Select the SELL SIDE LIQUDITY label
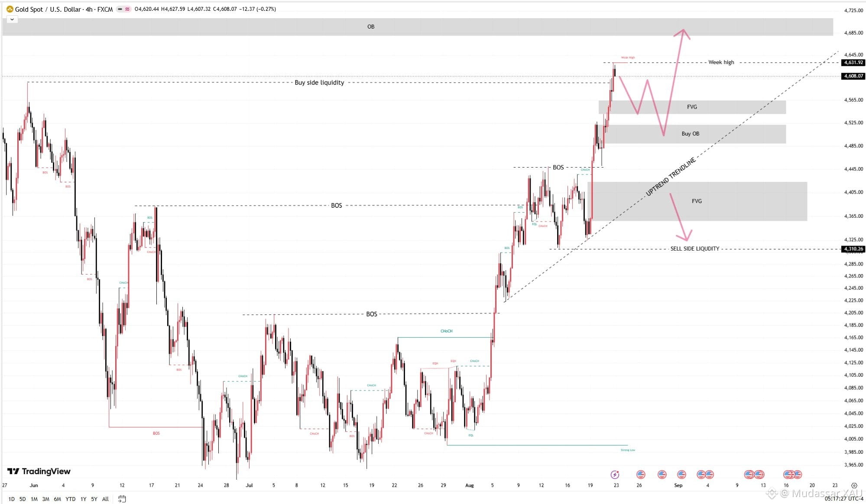 694,249
